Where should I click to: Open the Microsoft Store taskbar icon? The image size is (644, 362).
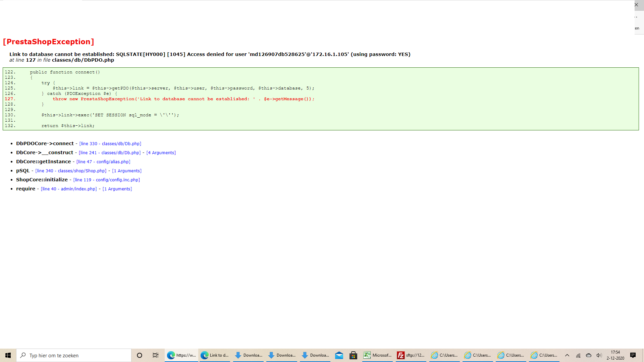tap(353, 355)
